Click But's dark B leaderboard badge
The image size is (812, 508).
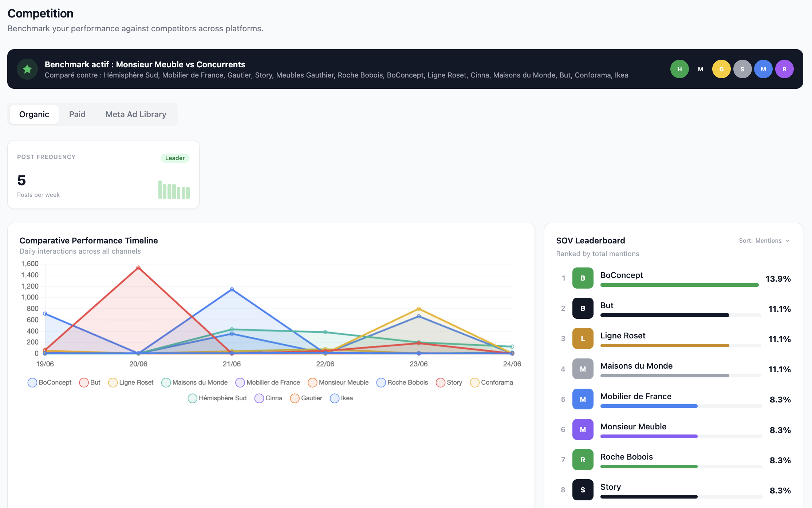click(x=583, y=308)
